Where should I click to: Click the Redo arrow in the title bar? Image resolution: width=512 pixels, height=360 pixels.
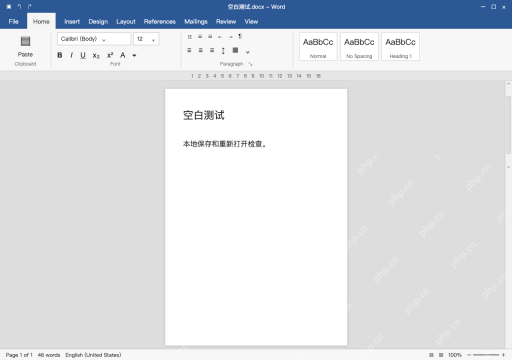tap(29, 7)
